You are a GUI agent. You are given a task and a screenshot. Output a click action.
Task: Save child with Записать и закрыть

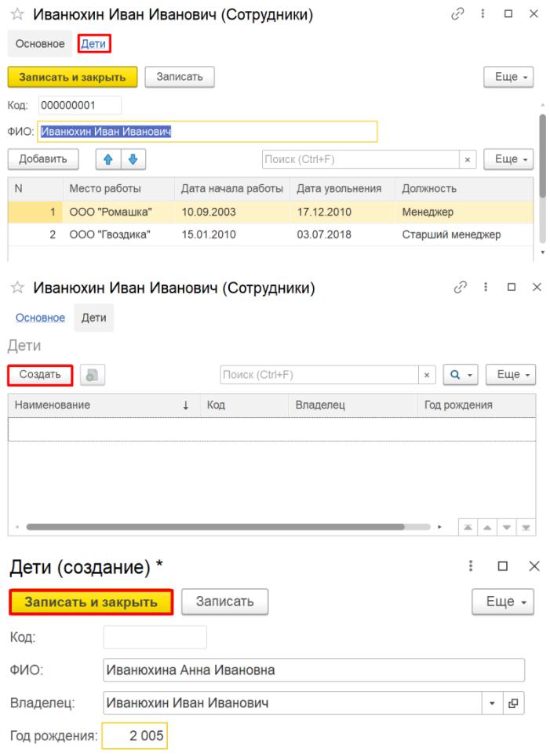pyautogui.click(x=91, y=602)
